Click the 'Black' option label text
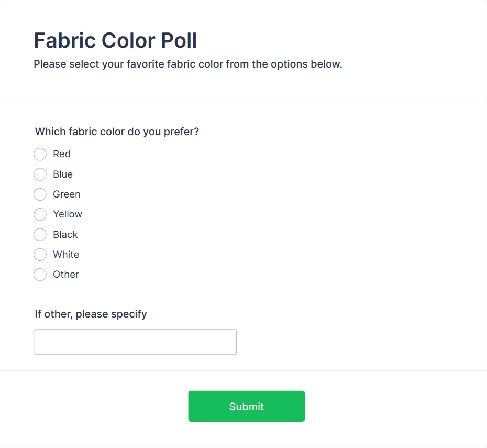 (x=65, y=234)
